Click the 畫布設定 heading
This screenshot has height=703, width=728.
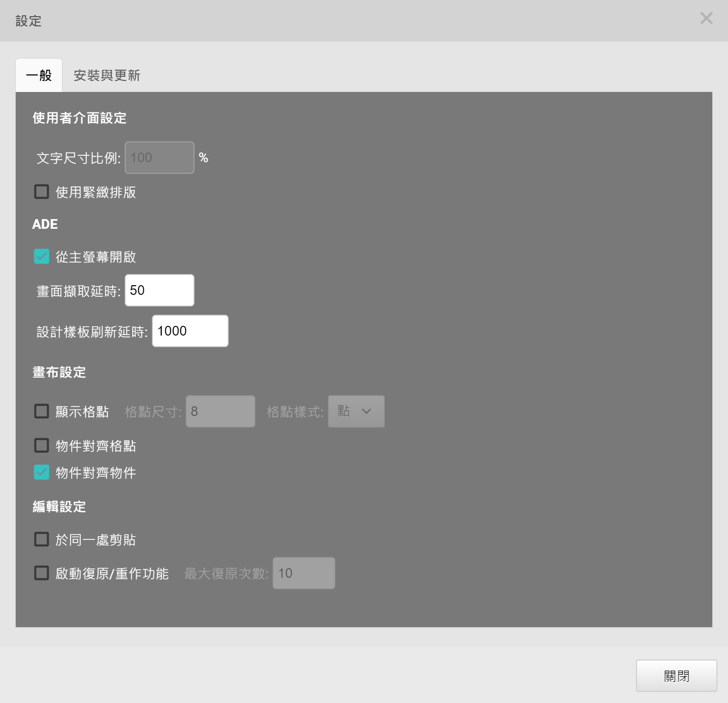pyautogui.click(x=59, y=373)
